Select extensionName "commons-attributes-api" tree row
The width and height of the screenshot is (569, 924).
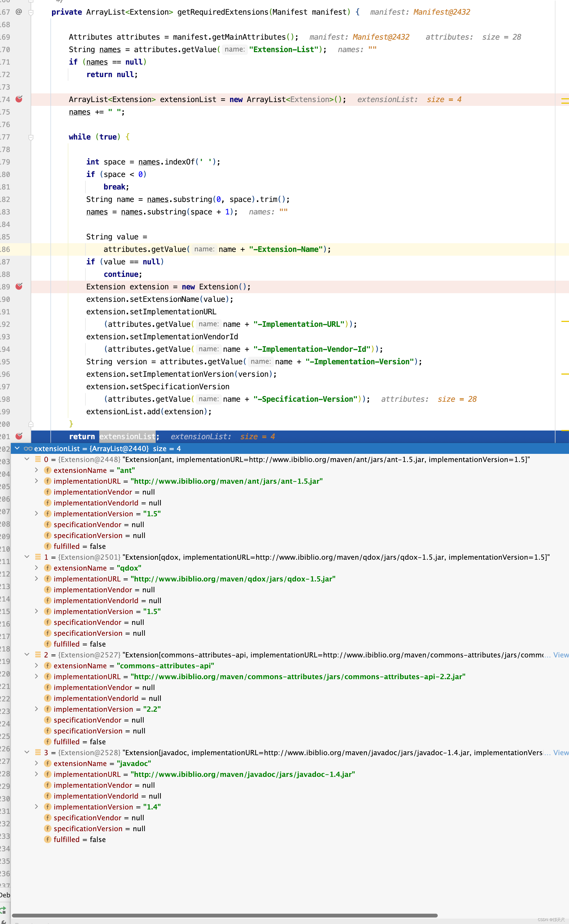click(x=134, y=666)
